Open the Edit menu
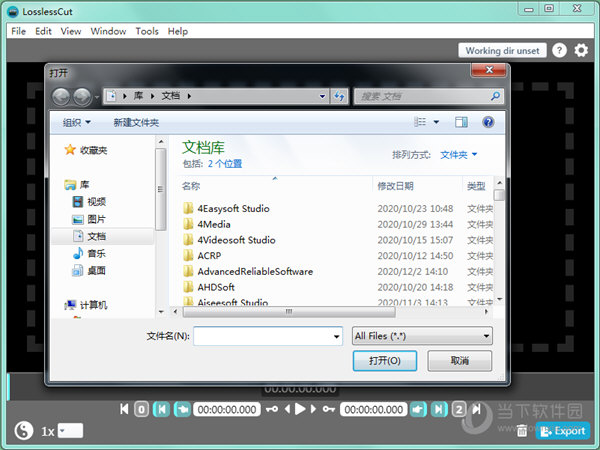This screenshot has width=600, height=450. tap(43, 31)
